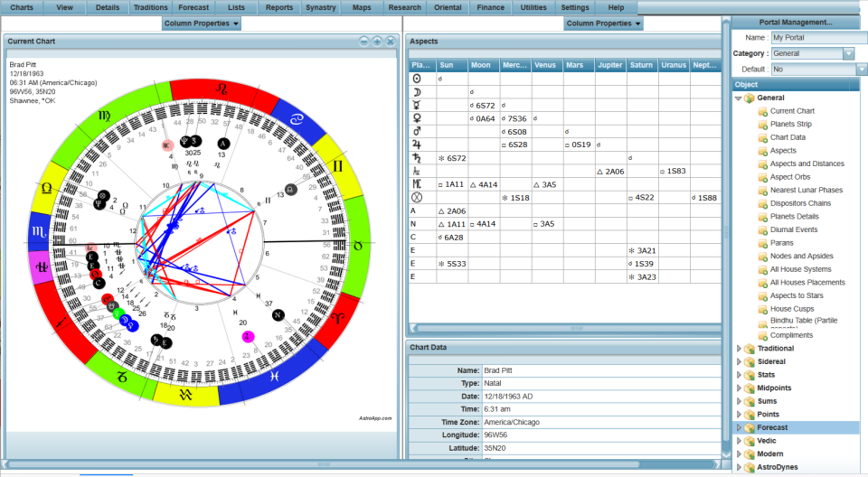Click the Pisces sign on chart wheel

click(x=274, y=377)
